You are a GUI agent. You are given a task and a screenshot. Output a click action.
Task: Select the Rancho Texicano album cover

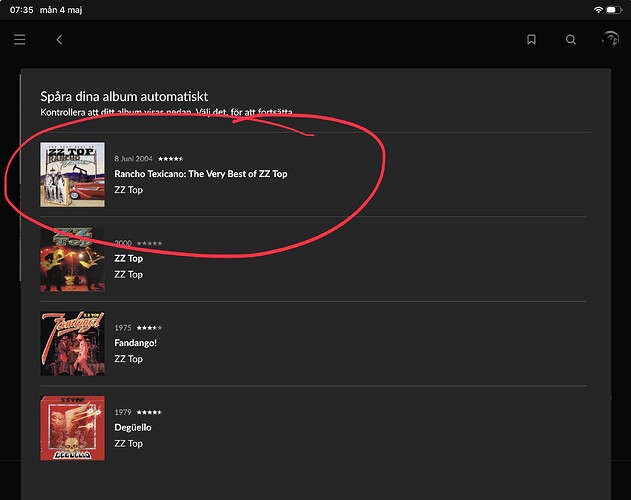[x=72, y=174]
